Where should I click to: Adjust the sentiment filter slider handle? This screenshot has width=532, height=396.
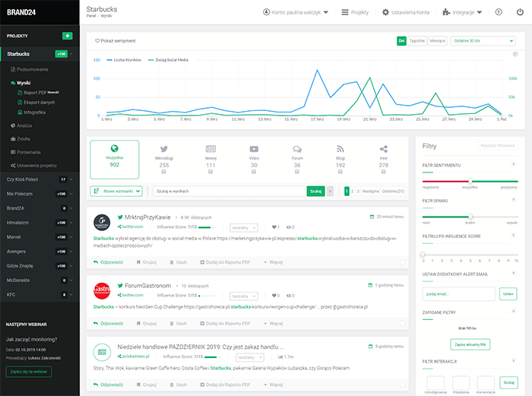tap(470, 181)
